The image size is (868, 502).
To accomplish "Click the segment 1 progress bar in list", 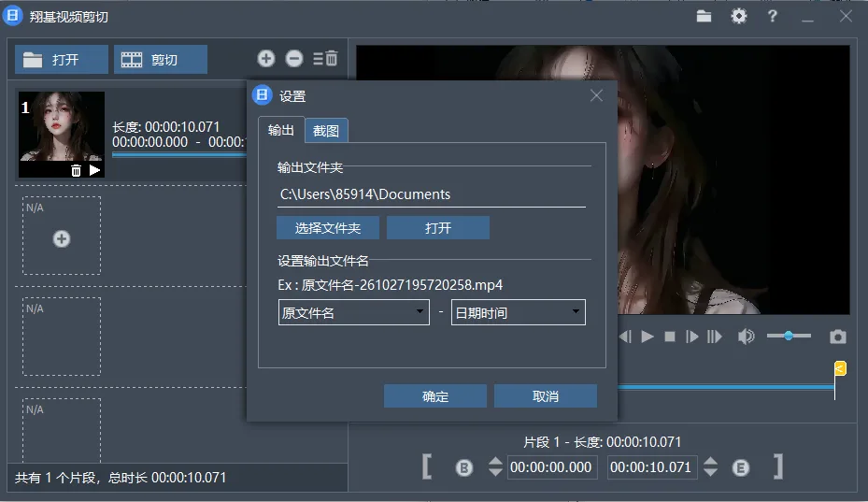I will click(x=178, y=155).
